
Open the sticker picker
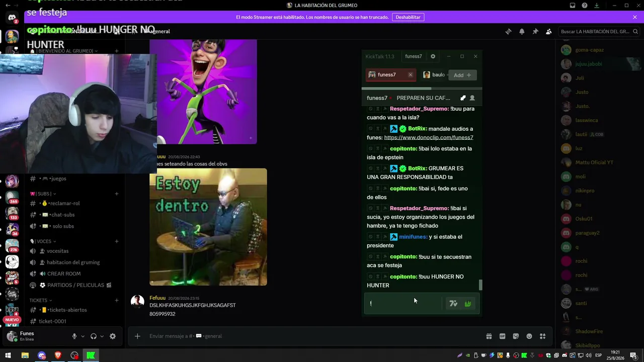[516, 336]
